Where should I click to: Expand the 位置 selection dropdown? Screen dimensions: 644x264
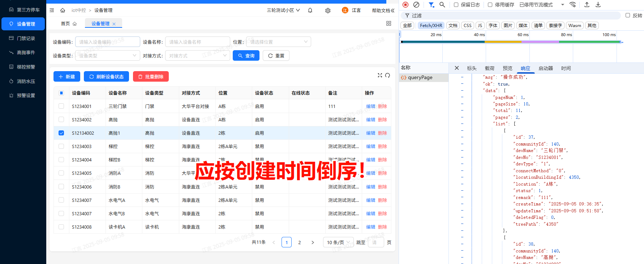tap(278, 42)
